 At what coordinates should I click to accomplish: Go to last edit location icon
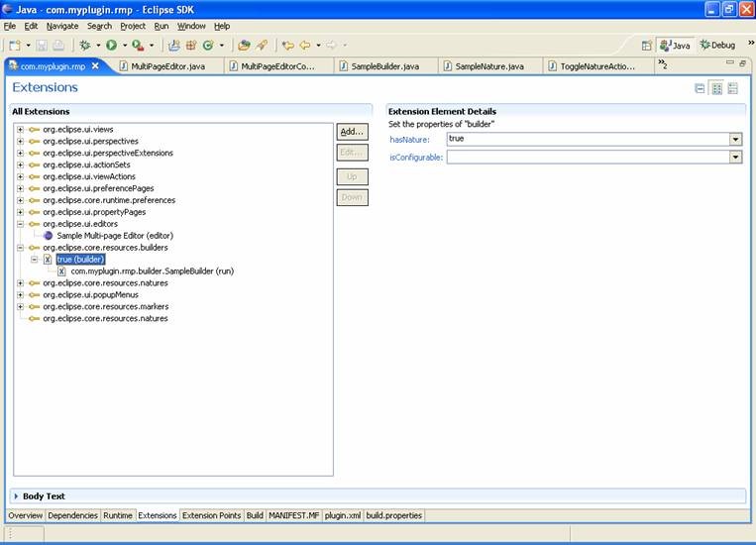point(288,46)
